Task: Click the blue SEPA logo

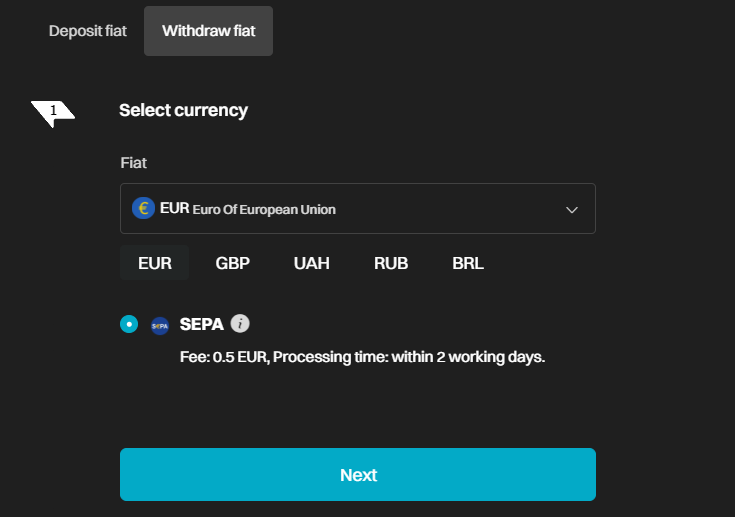Action: 160,326
